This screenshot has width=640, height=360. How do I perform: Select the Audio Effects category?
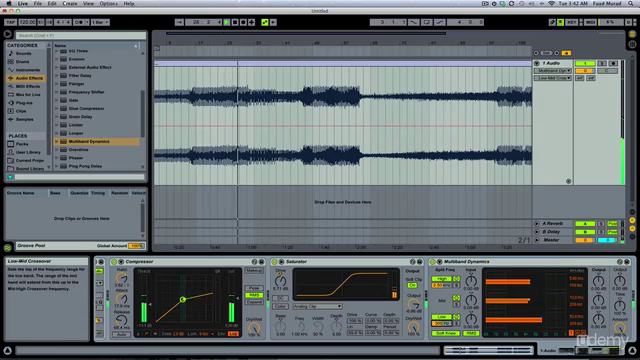click(x=26, y=78)
